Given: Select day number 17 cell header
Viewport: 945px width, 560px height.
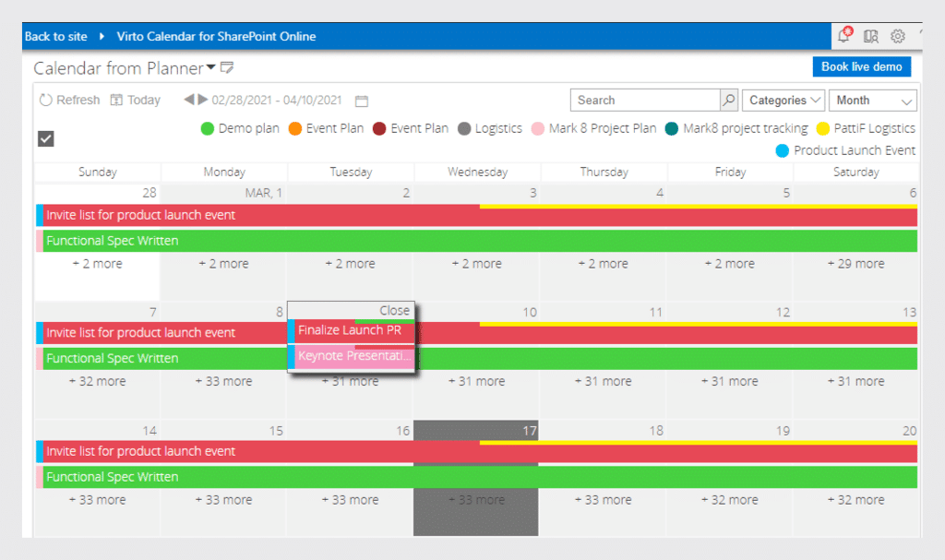Looking at the screenshot, I should pyautogui.click(x=529, y=431).
